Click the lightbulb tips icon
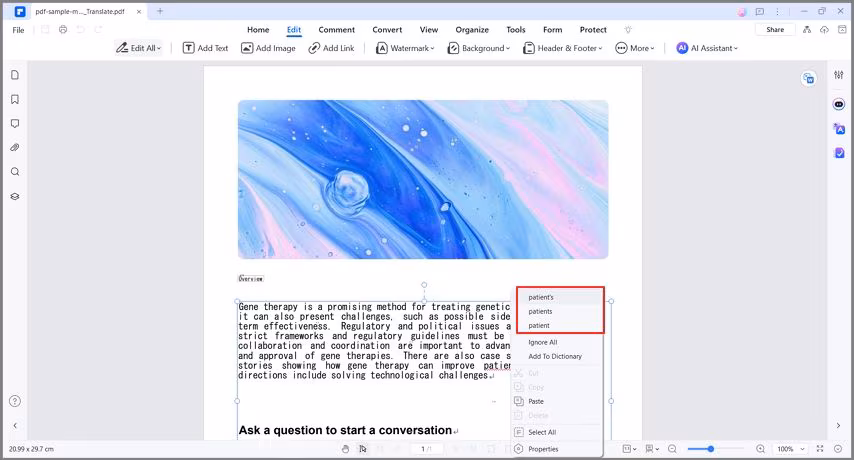This screenshot has width=854, height=460. 628,30
